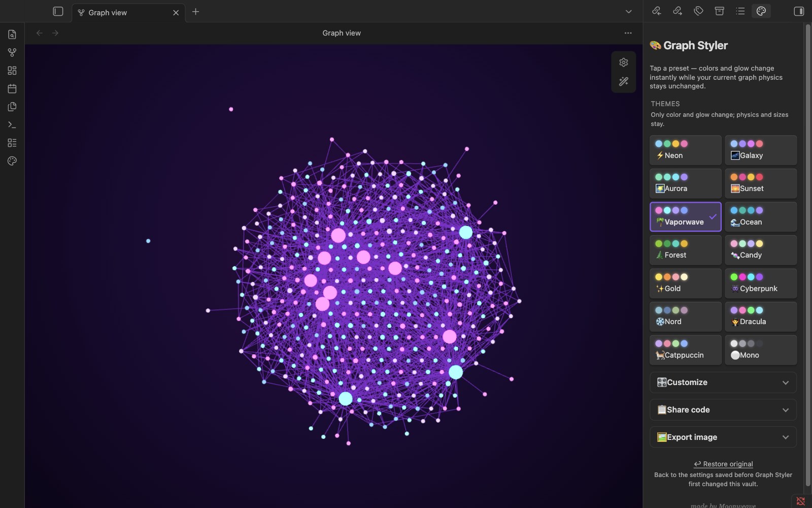The height and width of the screenshot is (508, 812).
Task: Select the active Vaporwave theme preset
Action: 686,216
